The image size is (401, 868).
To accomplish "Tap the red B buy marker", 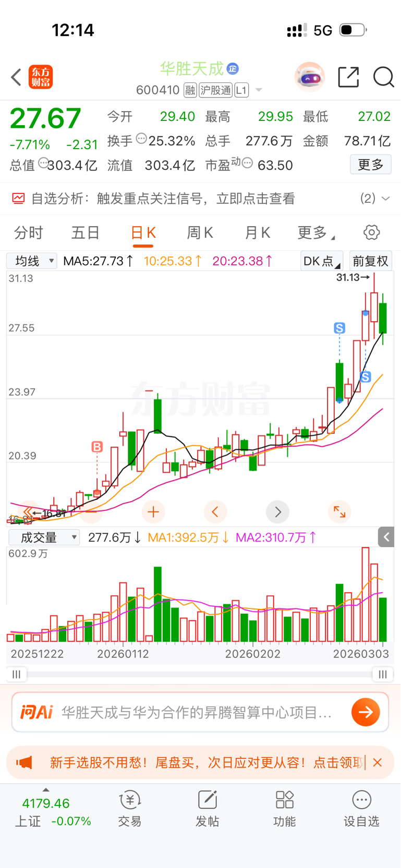I will [97, 447].
